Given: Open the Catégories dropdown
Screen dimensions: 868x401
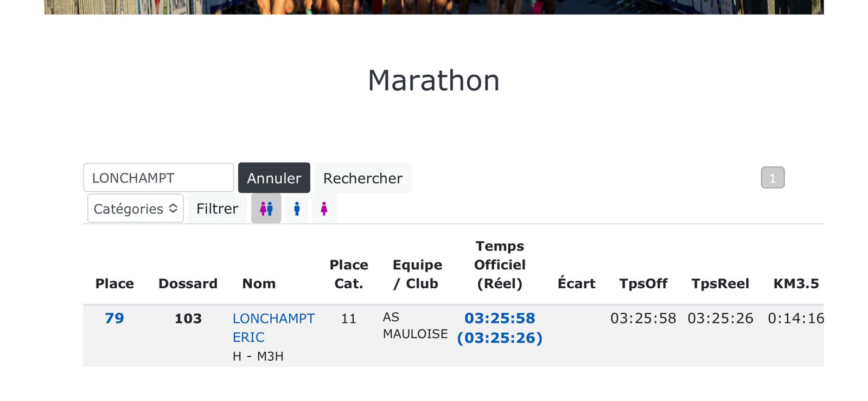Looking at the screenshot, I should [135, 209].
